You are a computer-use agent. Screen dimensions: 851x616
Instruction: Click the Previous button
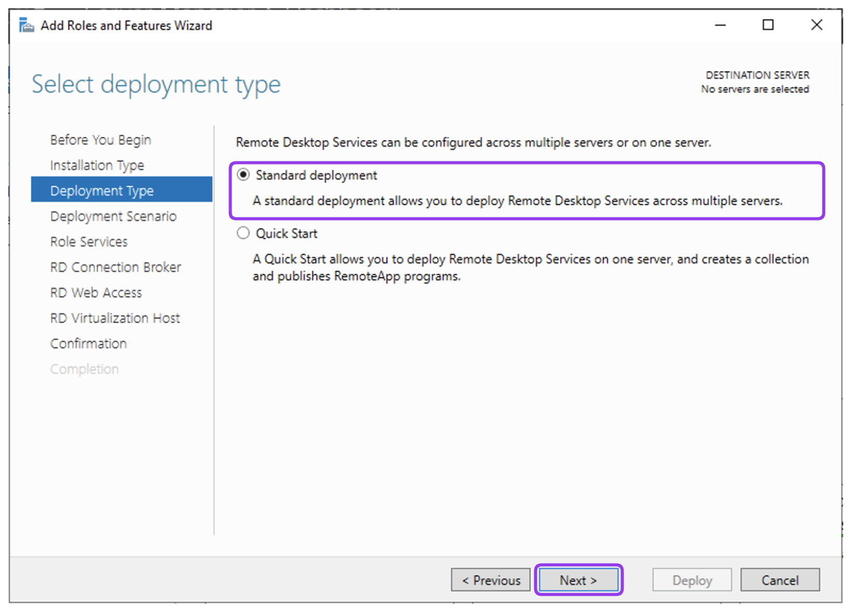point(491,580)
